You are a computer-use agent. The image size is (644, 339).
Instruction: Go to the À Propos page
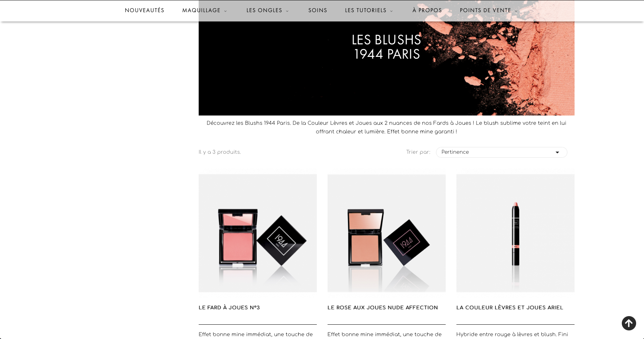(427, 10)
